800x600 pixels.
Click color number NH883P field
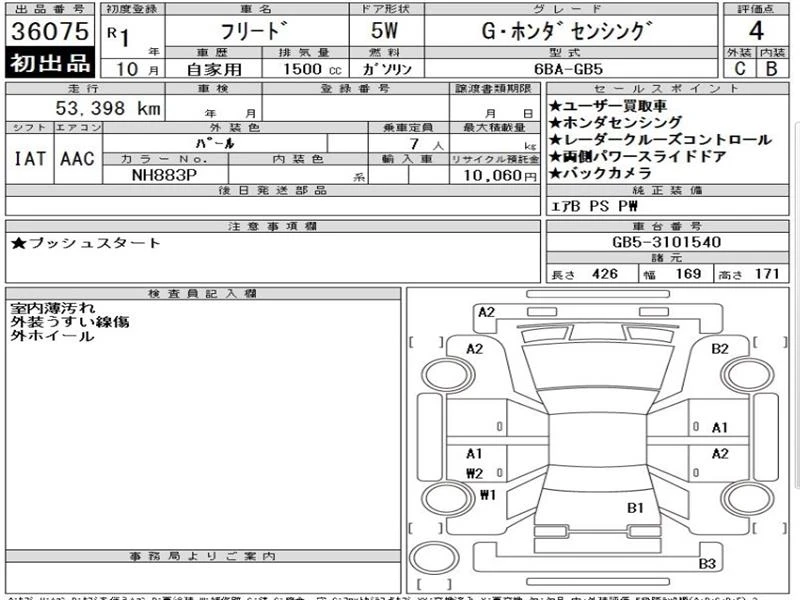[165, 175]
